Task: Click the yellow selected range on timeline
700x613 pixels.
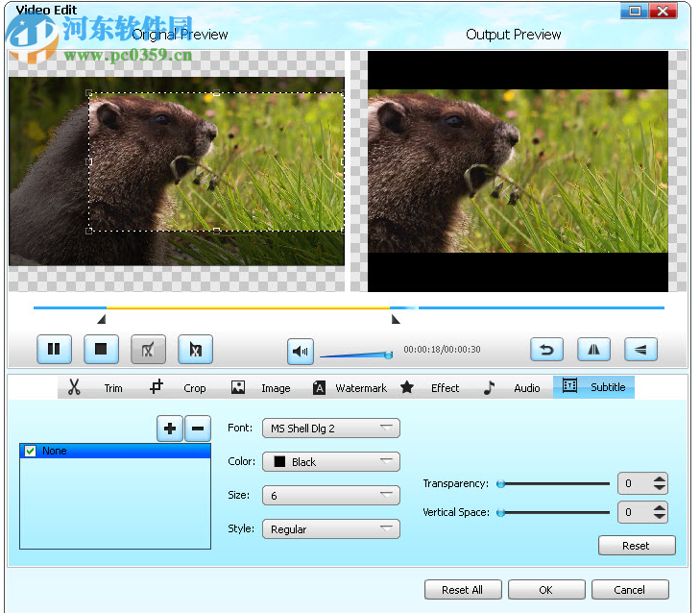Action: click(248, 307)
